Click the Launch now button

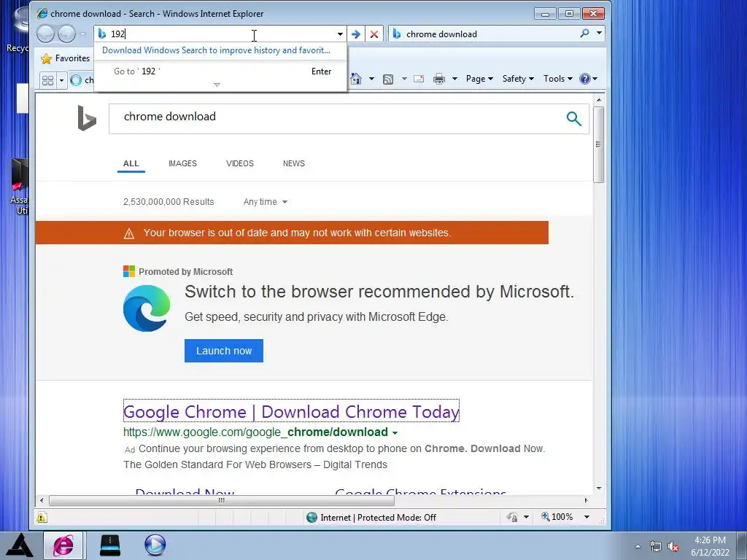[224, 351]
